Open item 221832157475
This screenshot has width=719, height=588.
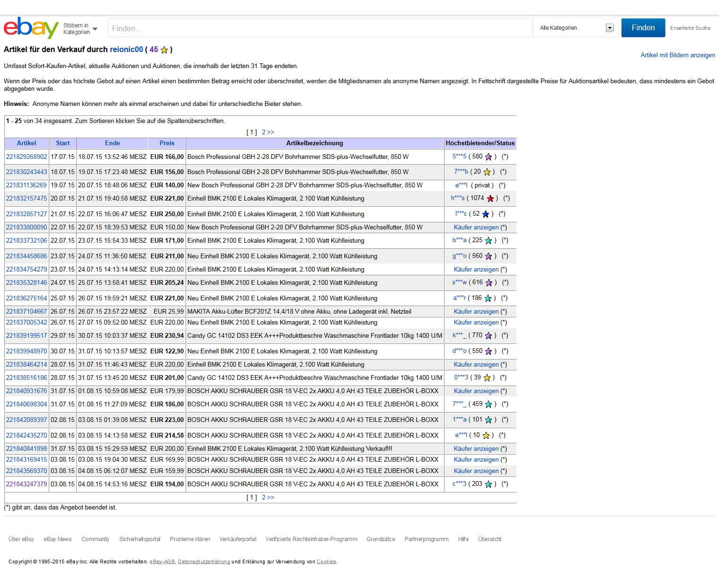[x=27, y=198]
